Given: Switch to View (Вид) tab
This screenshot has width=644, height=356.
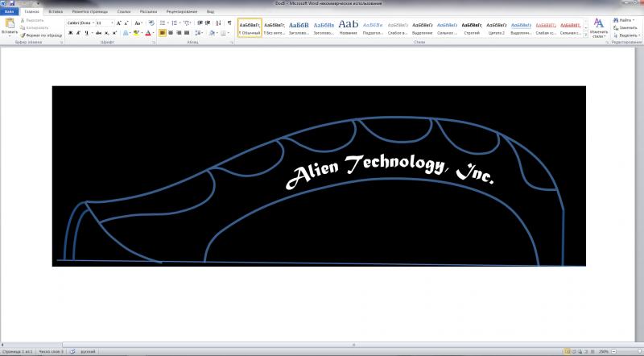Looking at the screenshot, I should click(x=210, y=11).
